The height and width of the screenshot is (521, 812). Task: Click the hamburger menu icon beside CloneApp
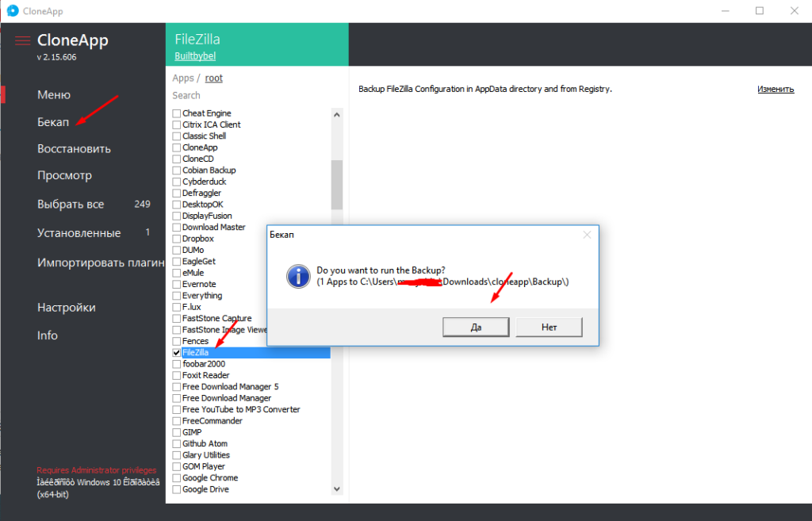click(x=22, y=40)
